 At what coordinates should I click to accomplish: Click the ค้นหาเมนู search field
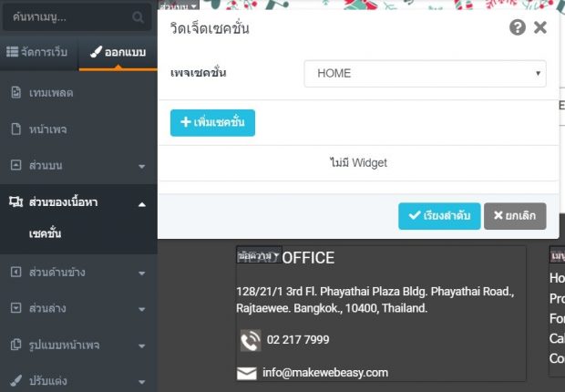[77, 17]
